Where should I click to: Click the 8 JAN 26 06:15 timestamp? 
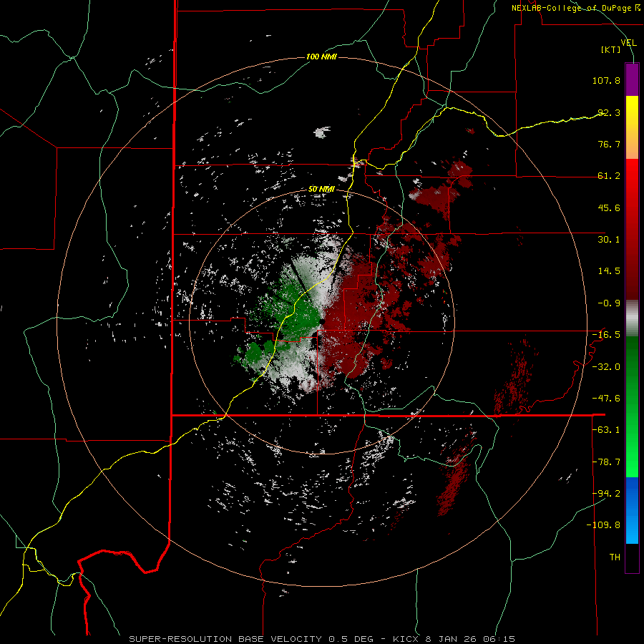pyautogui.click(x=470, y=639)
